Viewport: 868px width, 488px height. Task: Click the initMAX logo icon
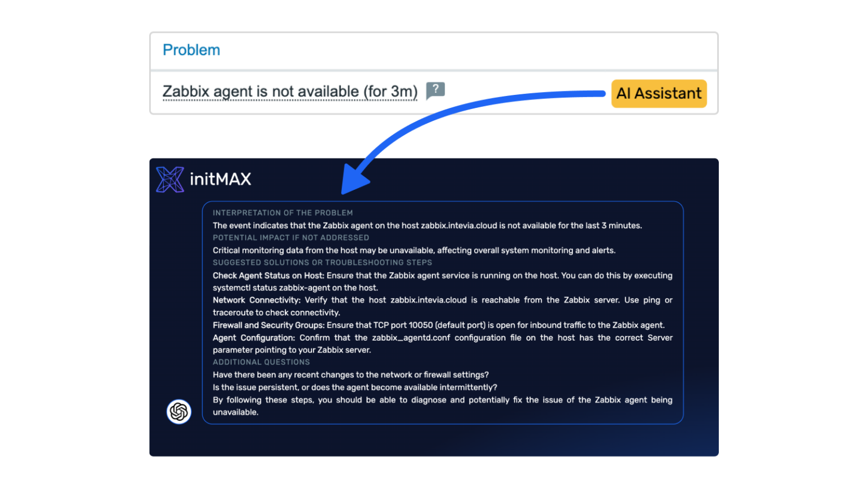pos(170,180)
